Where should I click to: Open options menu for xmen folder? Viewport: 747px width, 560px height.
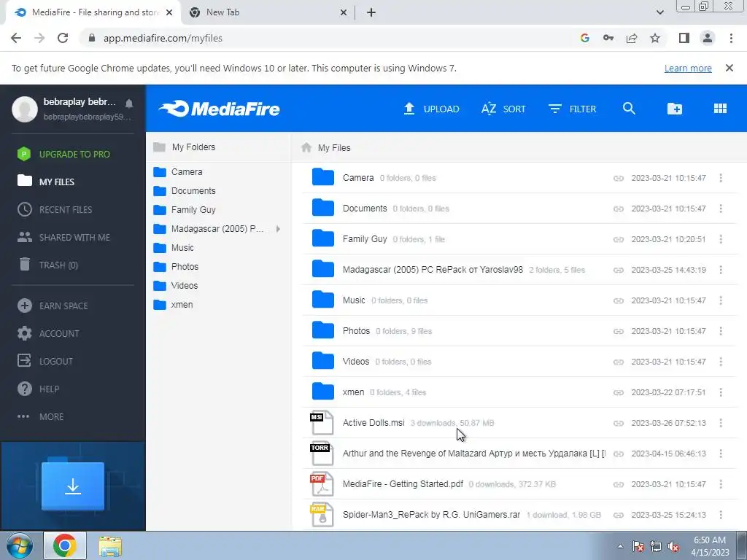point(721,392)
